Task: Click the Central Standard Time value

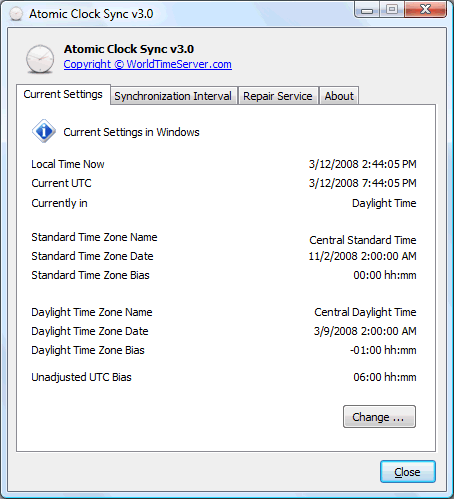Action: [363, 240]
